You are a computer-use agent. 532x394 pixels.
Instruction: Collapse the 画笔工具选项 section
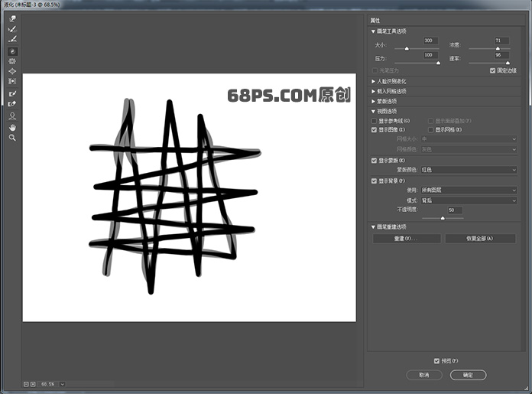pyautogui.click(x=373, y=31)
